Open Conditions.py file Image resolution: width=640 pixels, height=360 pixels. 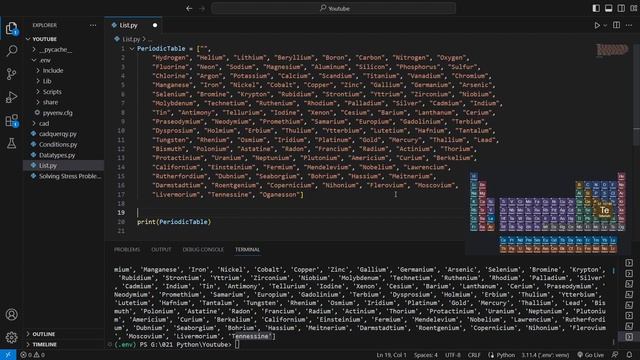coord(58,144)
